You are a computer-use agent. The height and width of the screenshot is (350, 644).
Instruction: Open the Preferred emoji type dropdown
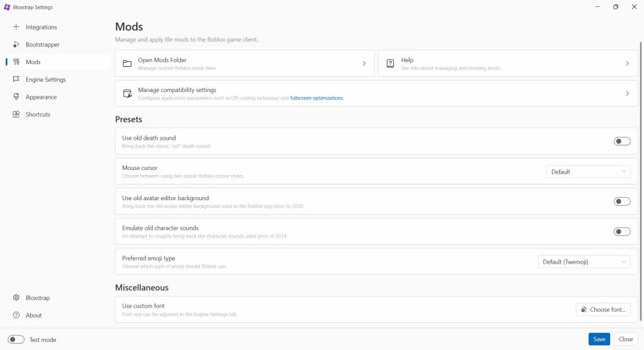[584, 262]
